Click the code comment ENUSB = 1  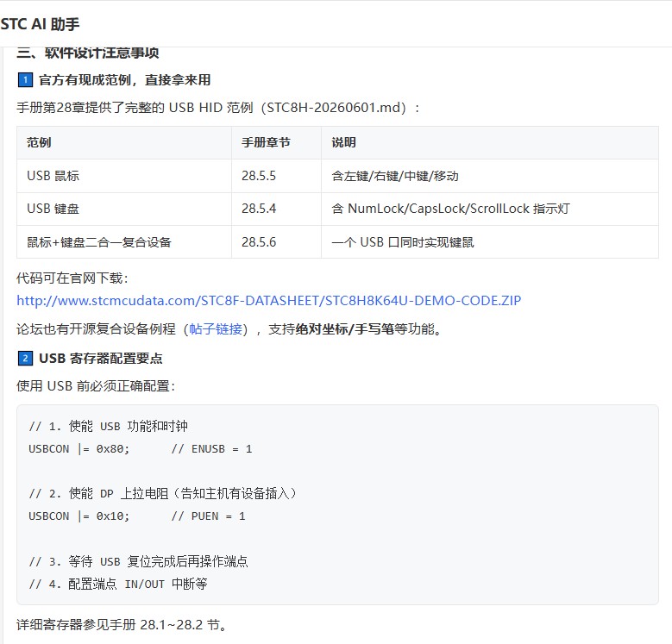tap(211, 449)
